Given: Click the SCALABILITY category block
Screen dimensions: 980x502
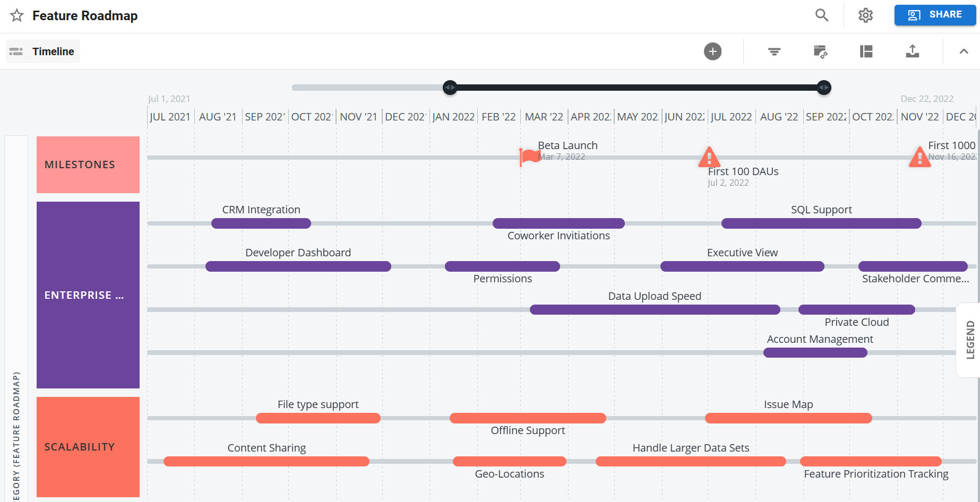Looking at the screenshot, I should coord(88,447).
